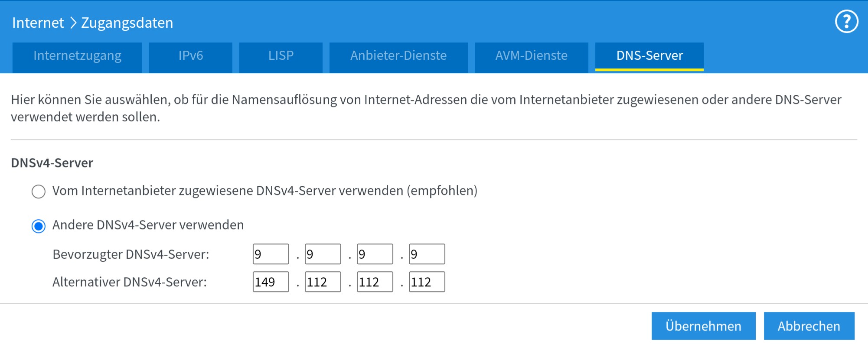Click the Internet breadcrumb link
The height and width of the screenshot is (344, 868).
pyautogui.click(x=38, y=23)
